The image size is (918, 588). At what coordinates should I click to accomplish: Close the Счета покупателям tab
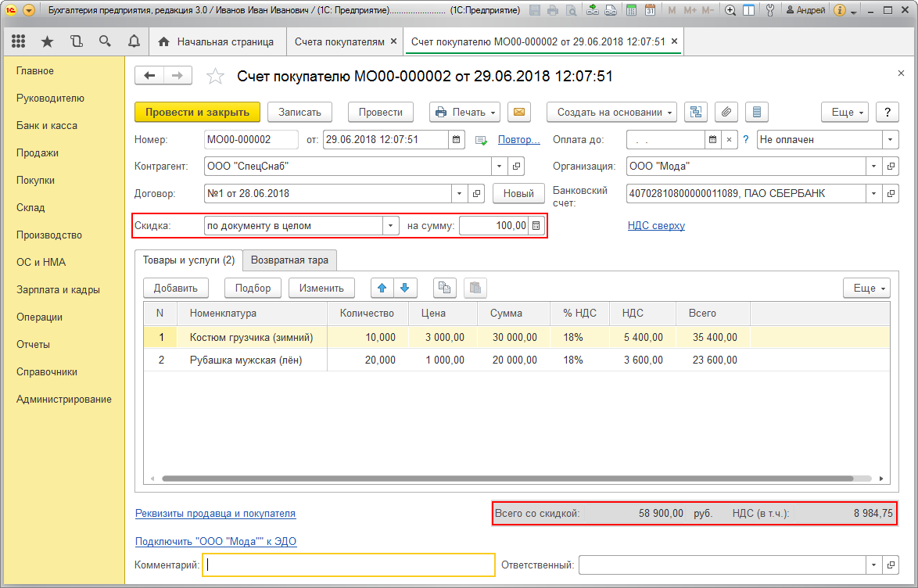click(x=393, y=41)
